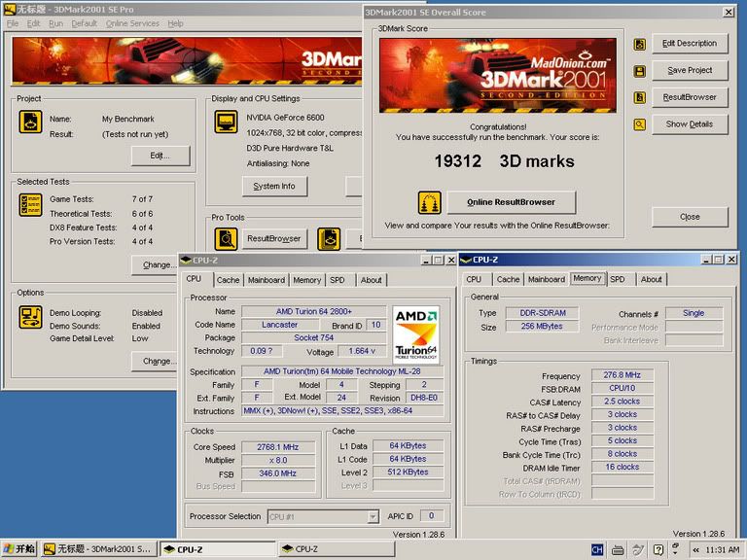
Task: Open the Start menu button
Action: pos(19,549)
